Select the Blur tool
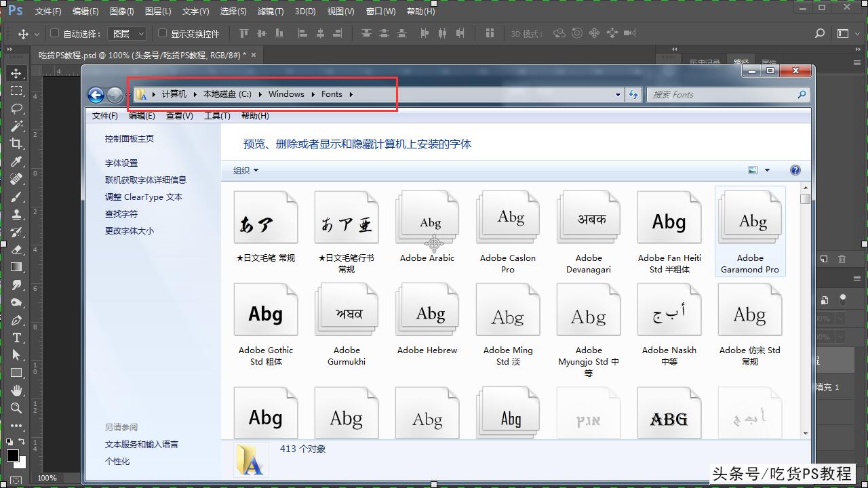This screenshot has width=868, height=488. point(16,285)
